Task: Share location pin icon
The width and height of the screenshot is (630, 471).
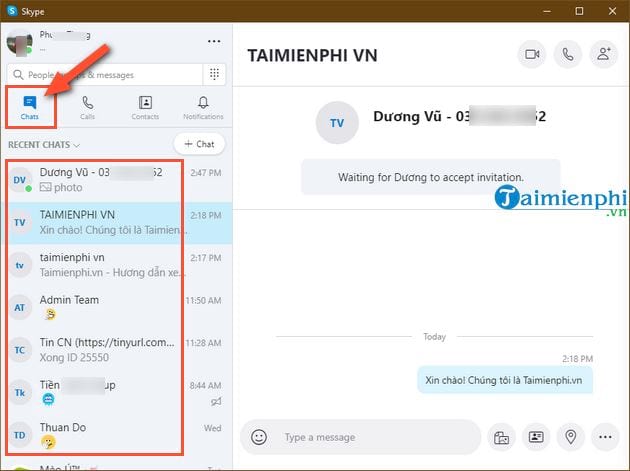Action: point(571,437)
